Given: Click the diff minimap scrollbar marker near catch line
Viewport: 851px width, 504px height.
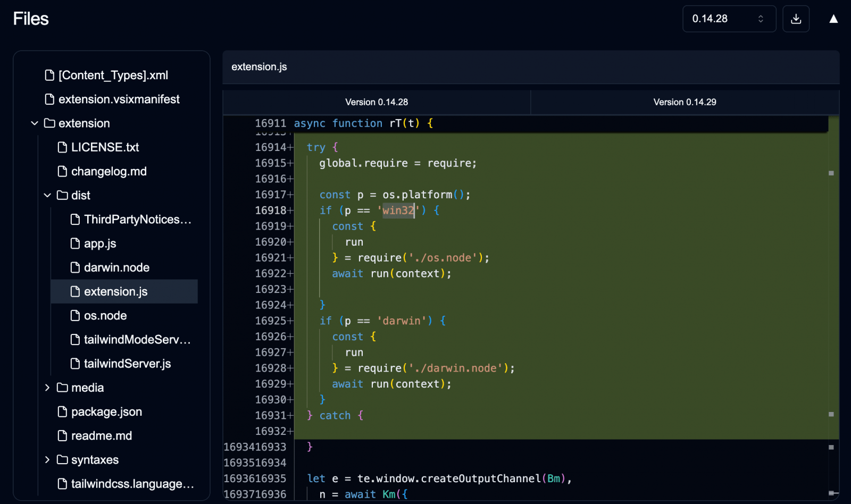Looking at the screenshot, I should 831,414.
